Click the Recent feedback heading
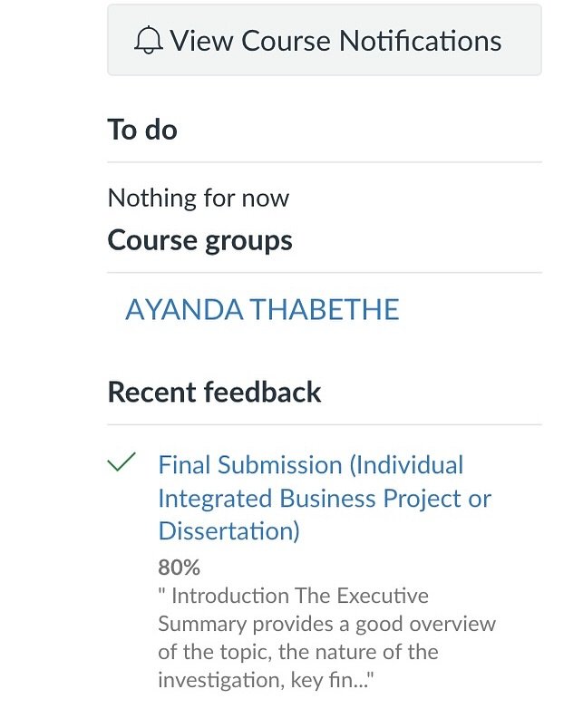583x728 pixels. click(214, 392)
